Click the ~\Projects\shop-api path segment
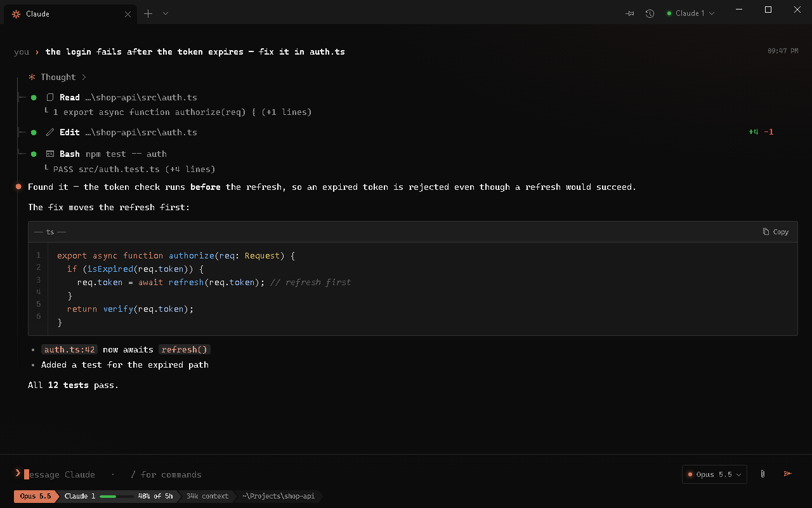812x508 pixels. click(278, 496)
